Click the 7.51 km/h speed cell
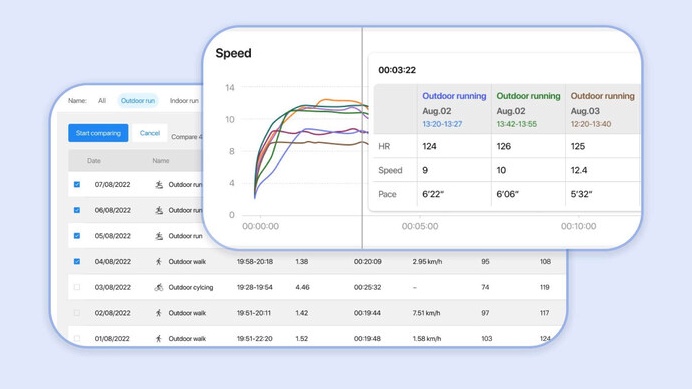Image resolution: width=692 pixels, height=389 pixels. (426, 313)
